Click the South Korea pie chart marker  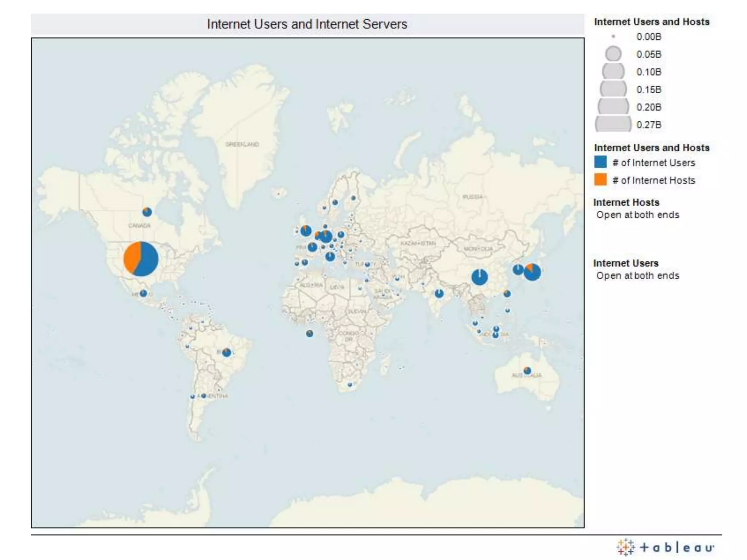518,270
